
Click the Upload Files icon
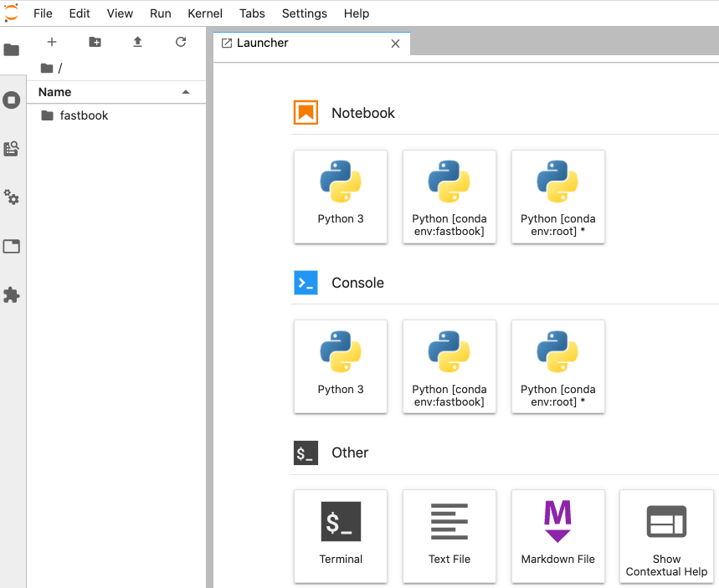coord(137,42)
